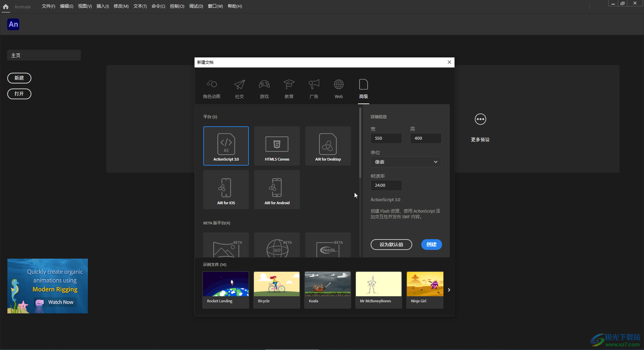
Task: Open the 窗口(W) menu
Action: [x=215, y=6]
